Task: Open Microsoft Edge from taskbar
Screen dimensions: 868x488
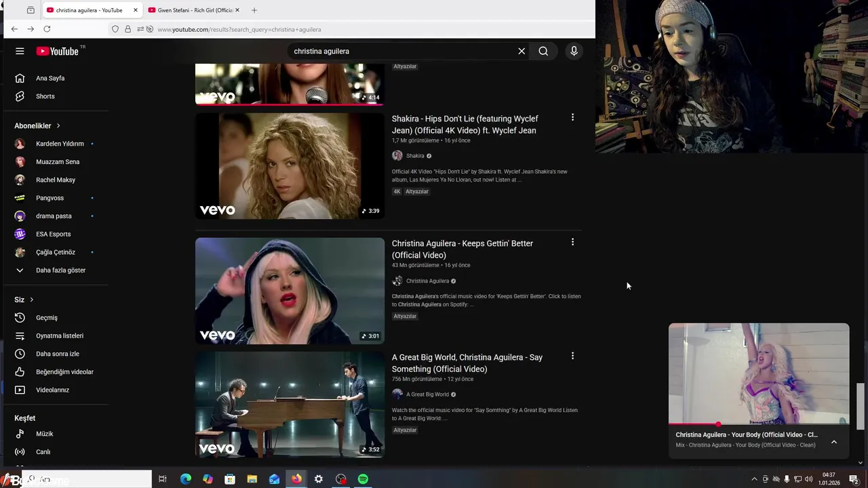Action: coord(185,479)
